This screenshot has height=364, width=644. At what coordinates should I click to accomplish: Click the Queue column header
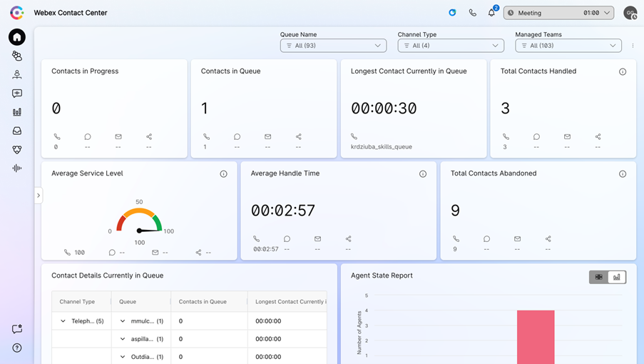[128, 302]
